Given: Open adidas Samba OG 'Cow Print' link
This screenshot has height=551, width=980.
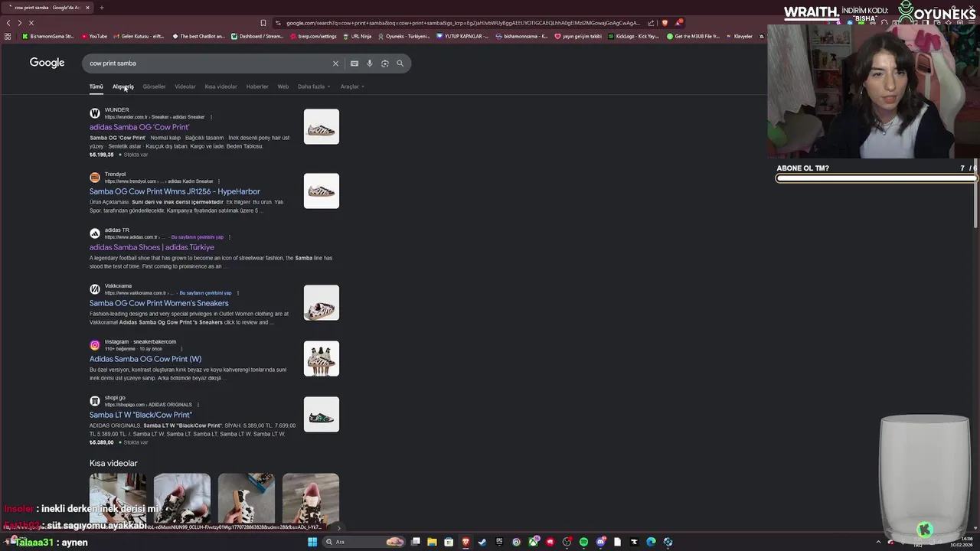Looking at the screenshot, I should [139, 127].
